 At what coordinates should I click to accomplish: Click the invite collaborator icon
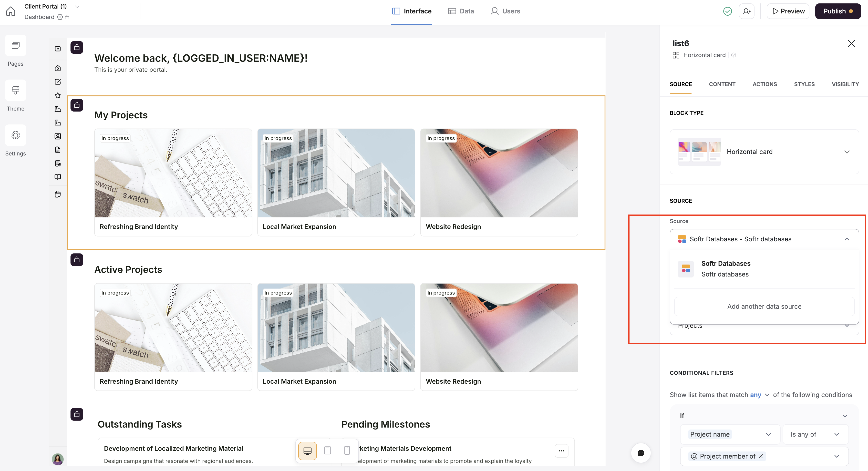(x=747, y=11)
